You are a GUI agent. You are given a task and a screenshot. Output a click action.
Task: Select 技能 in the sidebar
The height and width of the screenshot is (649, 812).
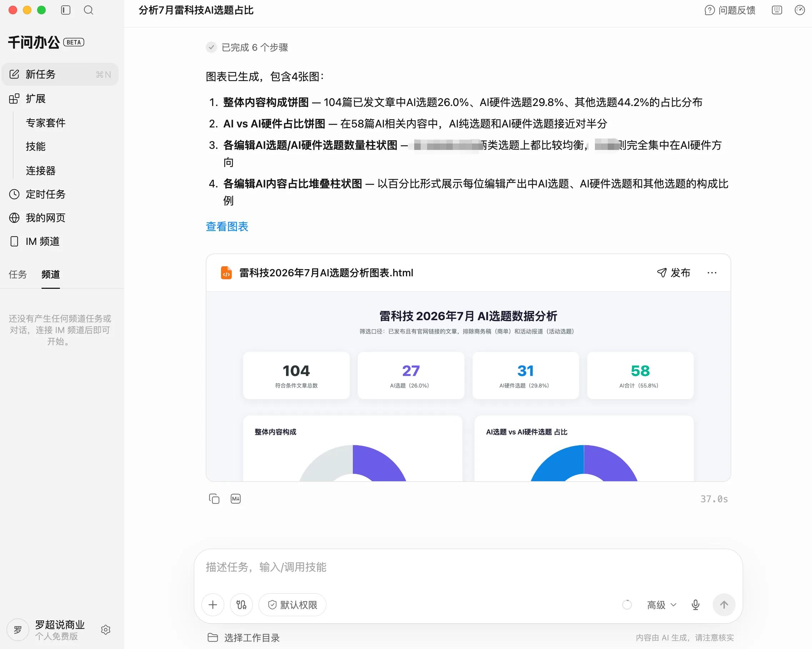(36, 146)
